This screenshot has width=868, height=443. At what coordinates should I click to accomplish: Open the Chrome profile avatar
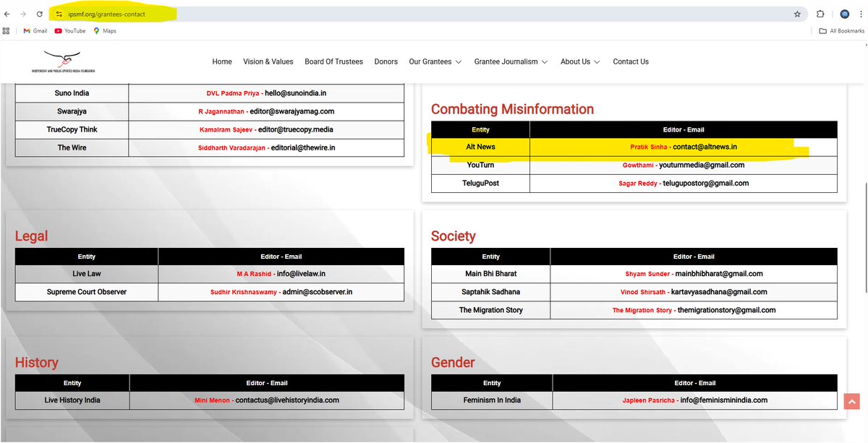click(845, 14)
